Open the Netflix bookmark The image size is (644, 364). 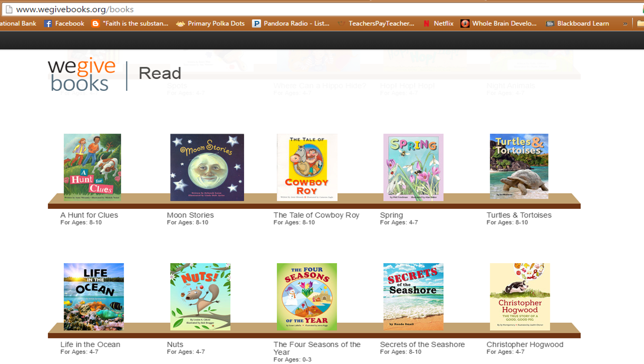click(438, 24)
